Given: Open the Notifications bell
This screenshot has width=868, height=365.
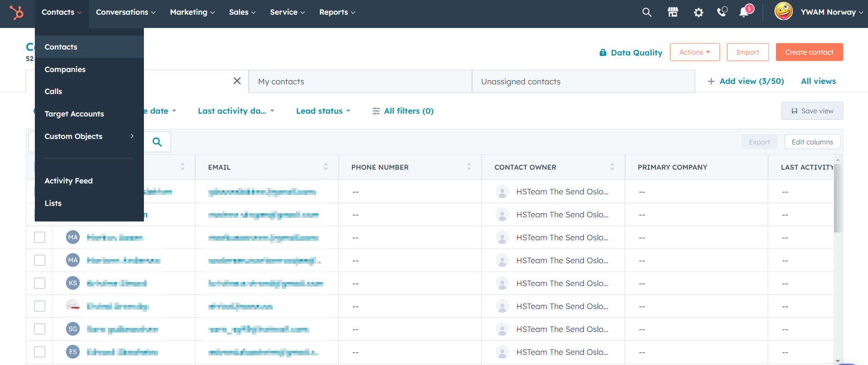Looking at the screenshot, I should [745, 12].
